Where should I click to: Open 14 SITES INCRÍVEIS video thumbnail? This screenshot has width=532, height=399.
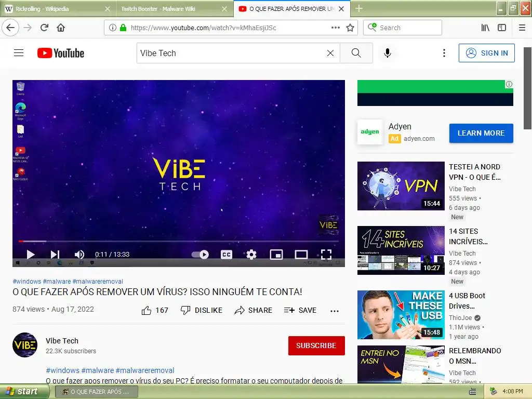(401, 250)
